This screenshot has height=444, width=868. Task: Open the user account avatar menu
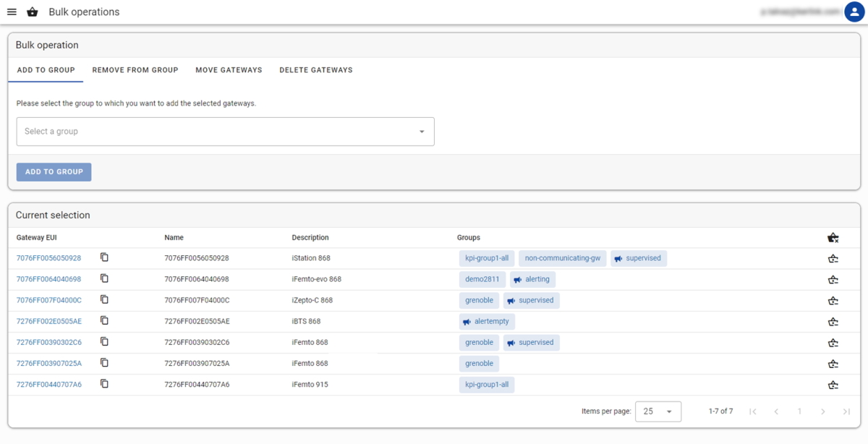coord(854,12)
